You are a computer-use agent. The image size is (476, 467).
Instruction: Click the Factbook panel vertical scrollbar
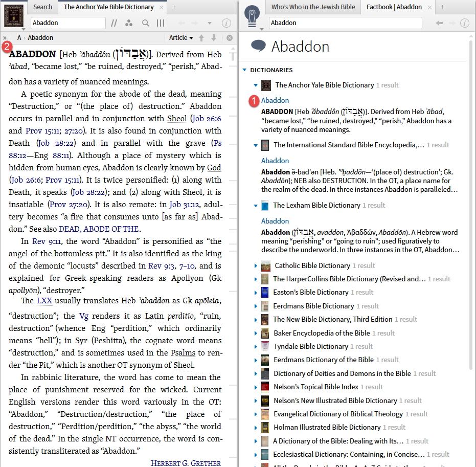click(x=471, y=205)
